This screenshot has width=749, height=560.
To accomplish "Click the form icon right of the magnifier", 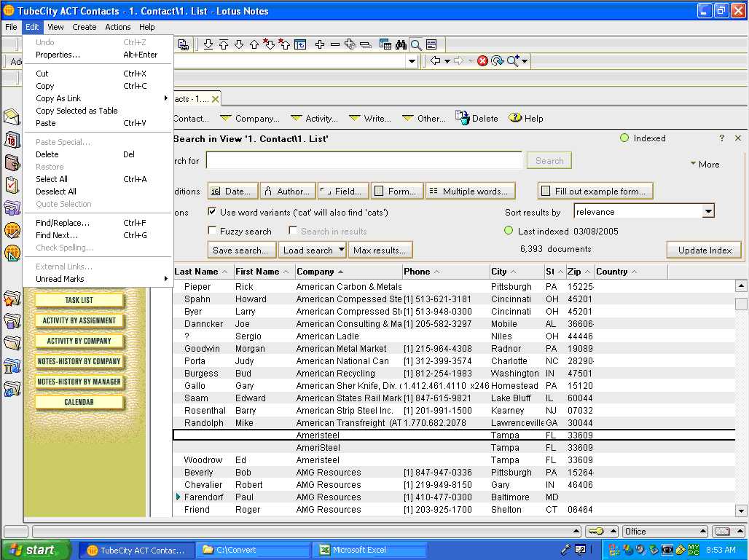I will [431, 44].
